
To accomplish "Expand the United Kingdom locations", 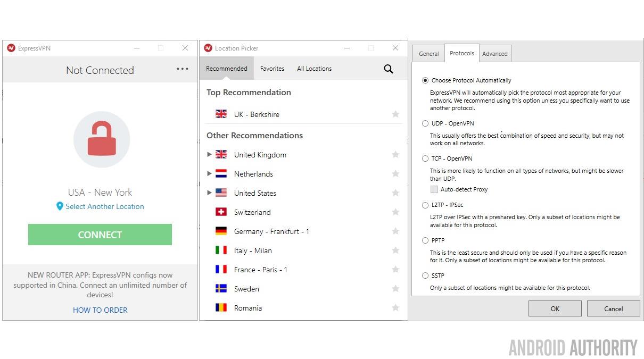I will click(209, 154).
